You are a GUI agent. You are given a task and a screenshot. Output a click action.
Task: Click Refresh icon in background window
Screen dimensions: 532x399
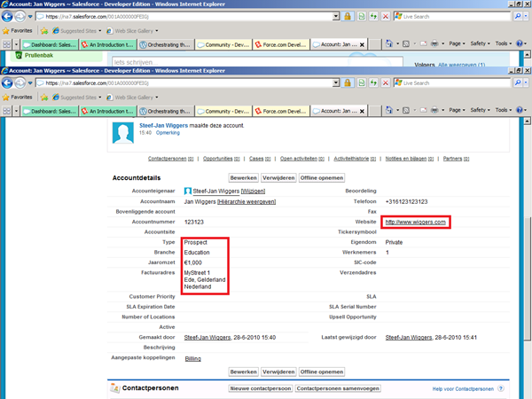point(373,17)
